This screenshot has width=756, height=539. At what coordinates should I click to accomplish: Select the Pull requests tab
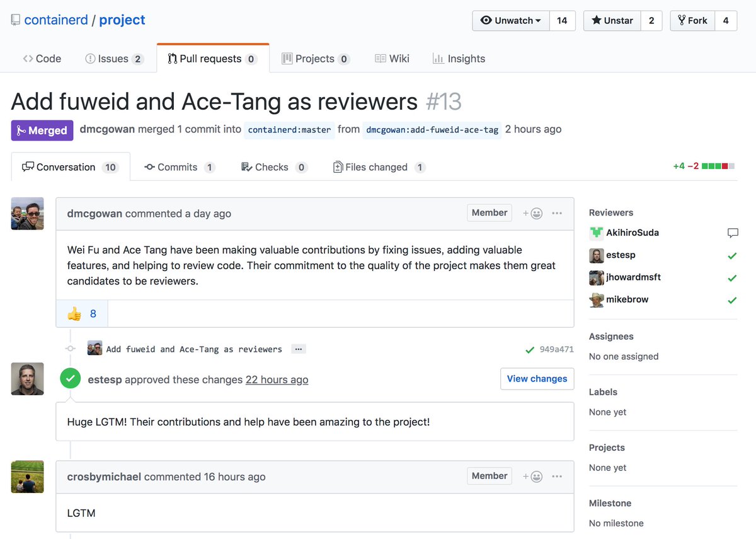(213, 59)
